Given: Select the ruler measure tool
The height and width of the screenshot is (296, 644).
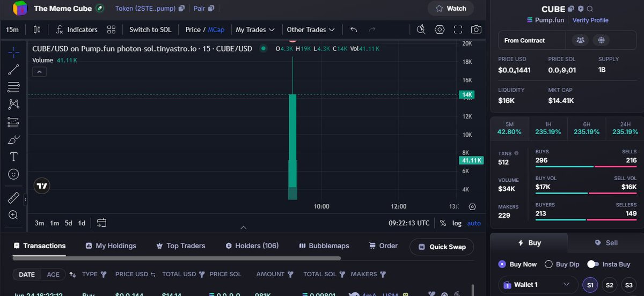Looking at the screenshot, I should point(14,198).
